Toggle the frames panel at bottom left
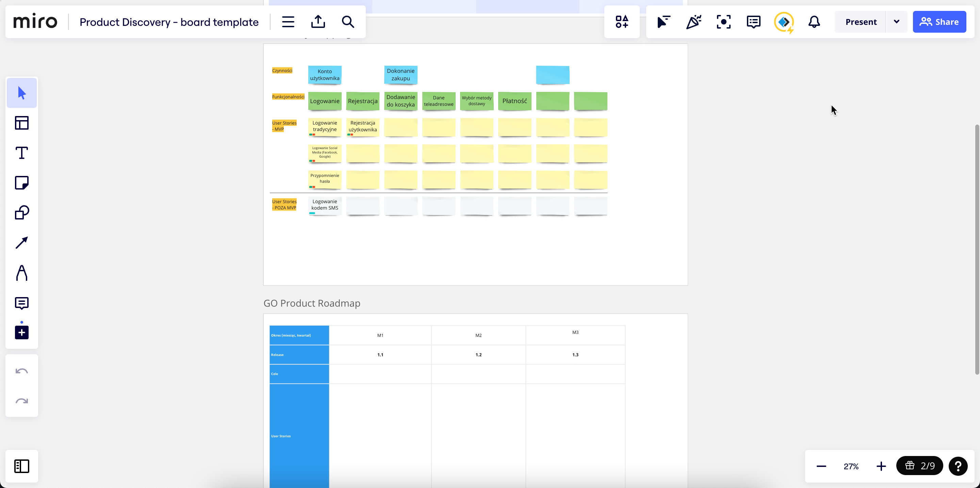Screen dimensions: 980x488 pyautogui.click(x=22, y=466)
